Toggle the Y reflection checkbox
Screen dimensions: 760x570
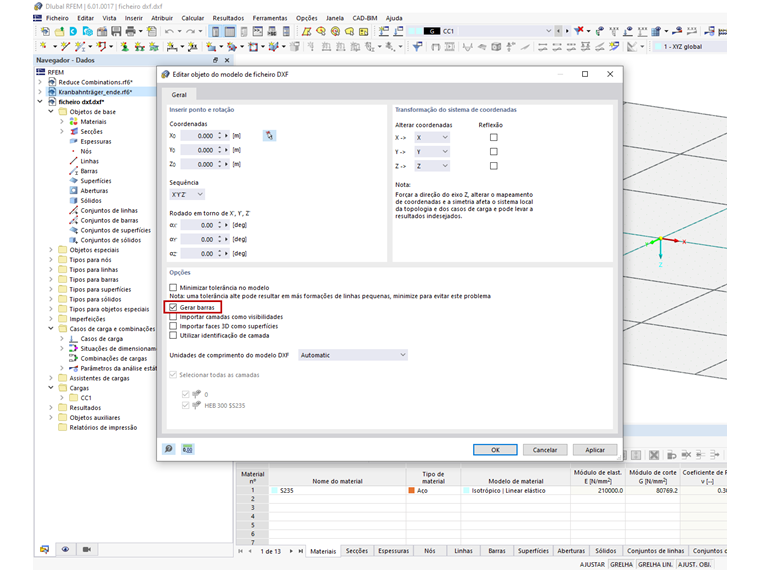click(493, 152)
